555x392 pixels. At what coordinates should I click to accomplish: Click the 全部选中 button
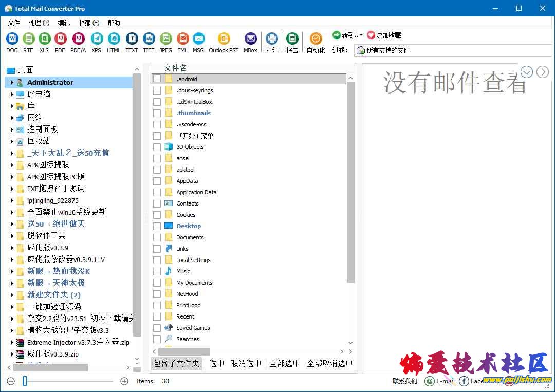284,363
